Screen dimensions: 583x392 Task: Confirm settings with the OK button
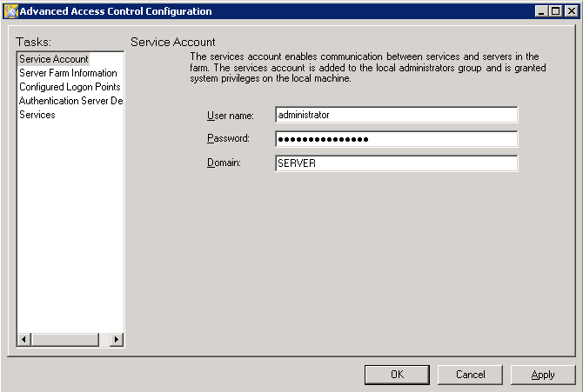tap(397, 375)
